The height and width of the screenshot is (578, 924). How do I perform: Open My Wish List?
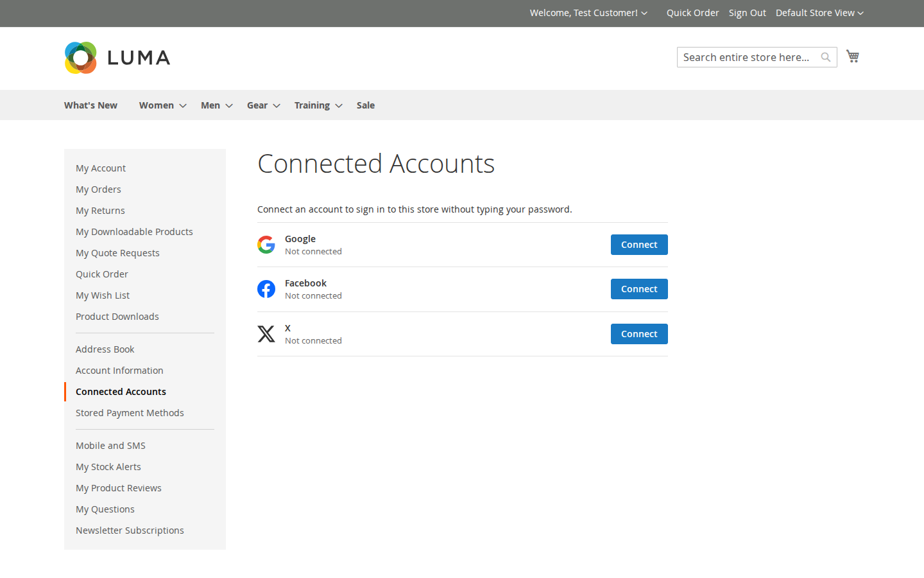point(103,295)
